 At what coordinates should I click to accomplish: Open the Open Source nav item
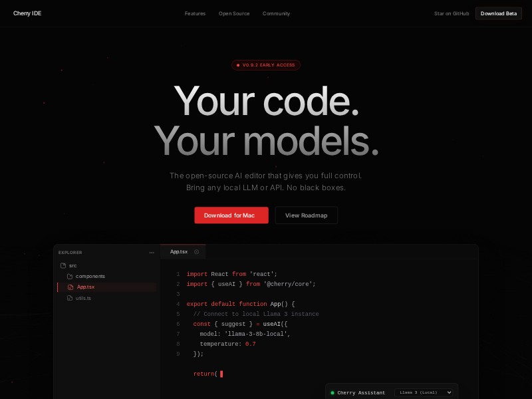pos(234,13)
